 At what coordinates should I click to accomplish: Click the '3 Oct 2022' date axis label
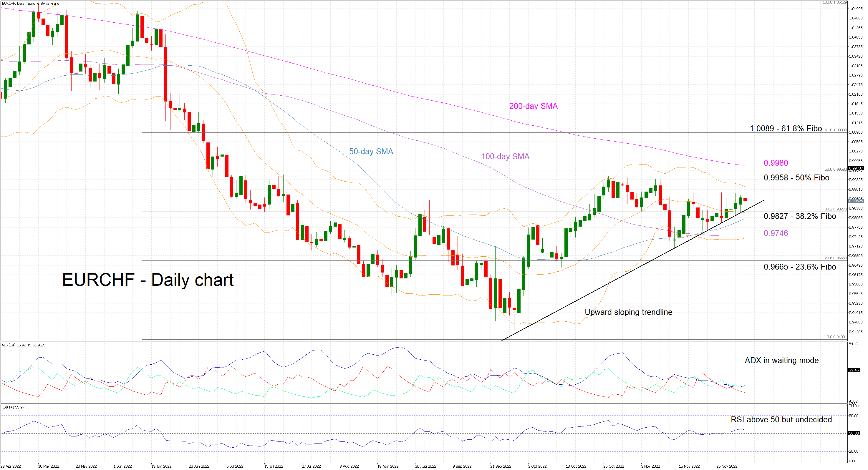click(x=537, y=466)
